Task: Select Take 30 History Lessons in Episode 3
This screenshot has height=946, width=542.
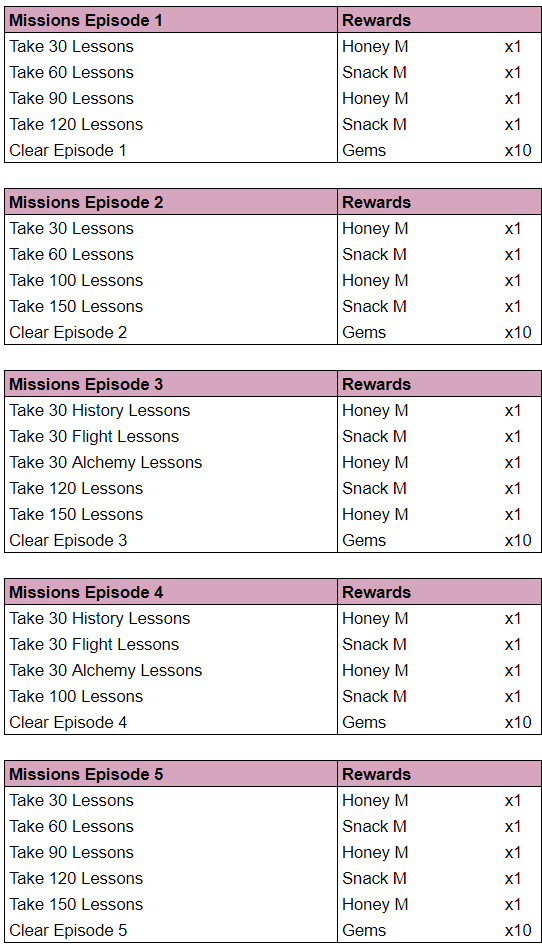Action: pos(100,410)
